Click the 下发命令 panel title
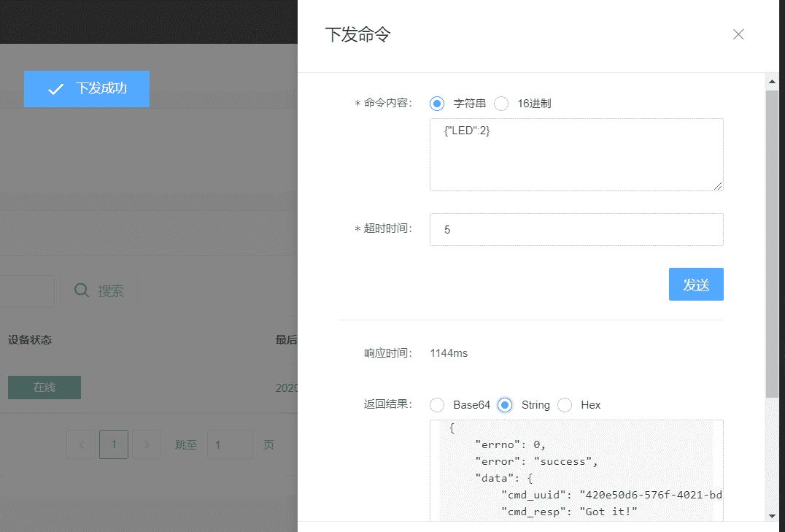Image resolution: width=785 pixels, height=532 pixels. (357, 34)
